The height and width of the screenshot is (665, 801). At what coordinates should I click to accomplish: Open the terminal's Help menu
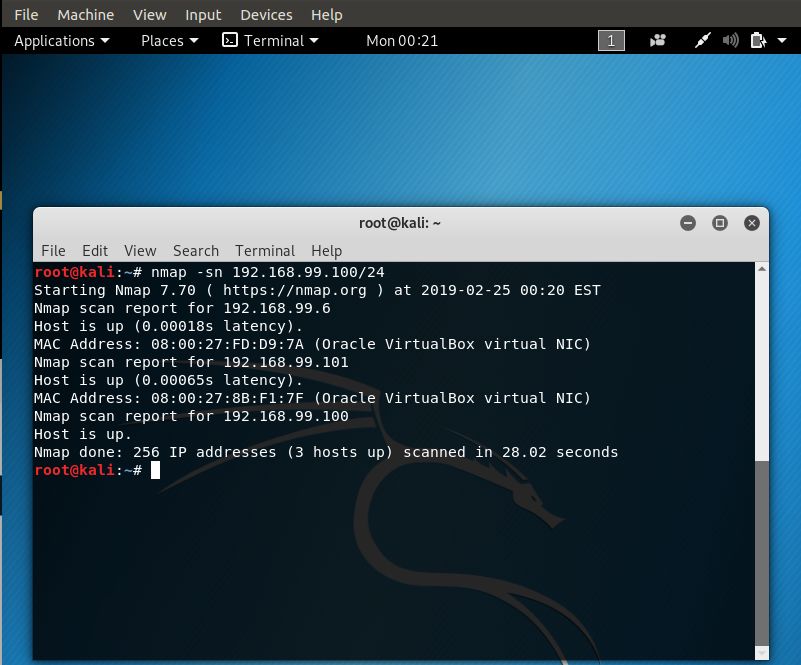(x=326, y=251)
